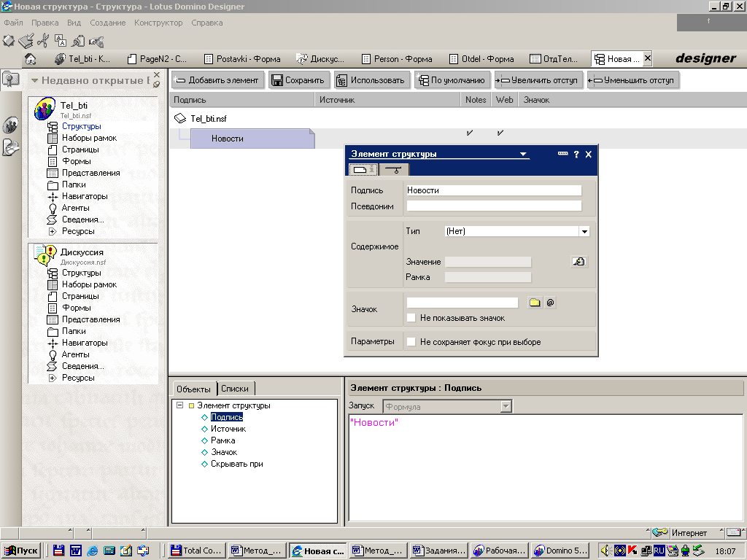Click the scissors Cut icon in the toolbar
Image resolution: width=747 pixels, height=560 pixels.
click(x=42, y=41)
